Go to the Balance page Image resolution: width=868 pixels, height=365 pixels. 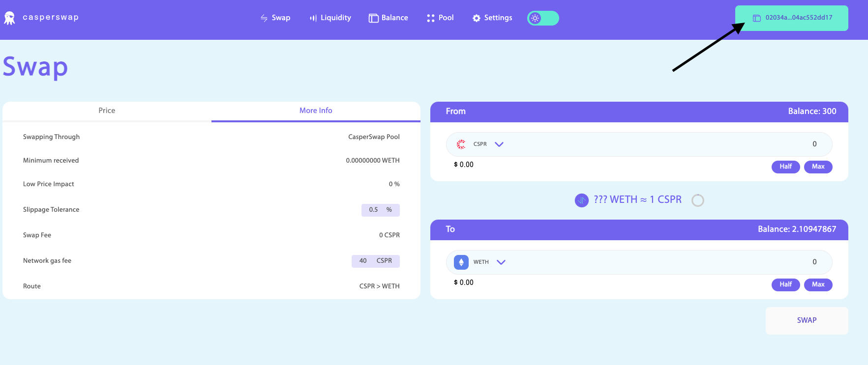point(389,18)
